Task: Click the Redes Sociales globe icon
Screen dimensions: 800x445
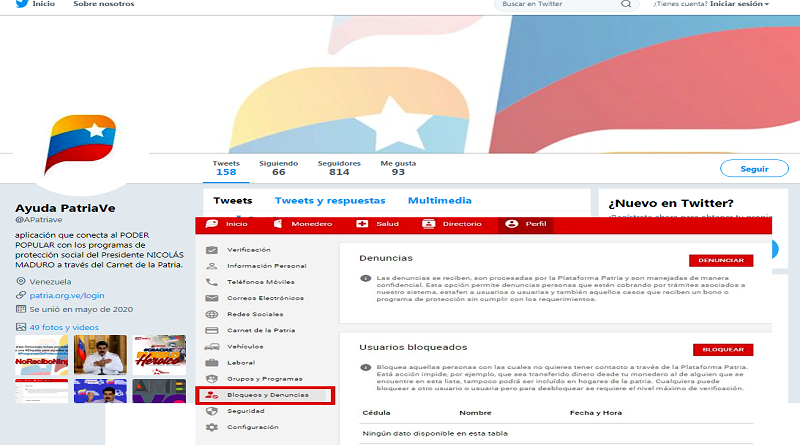Action: pyautogui.click(x=212, y=314)
